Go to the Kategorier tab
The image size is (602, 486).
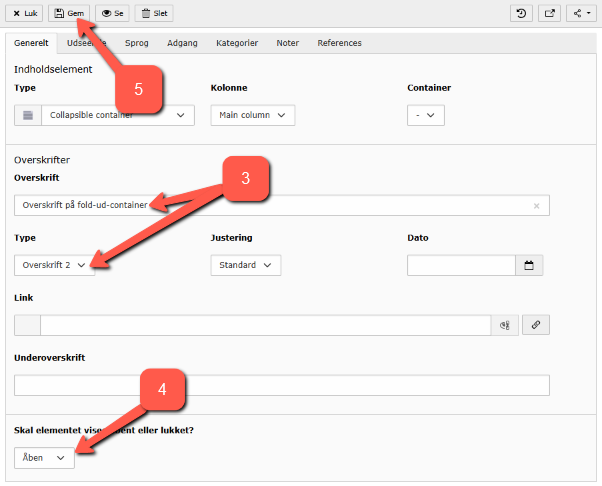point(237,43)
